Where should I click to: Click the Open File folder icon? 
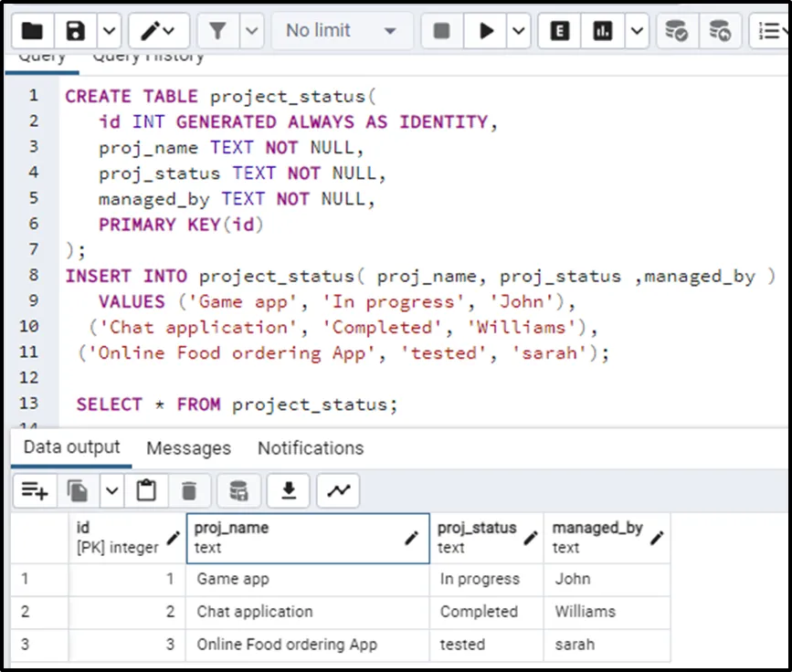click(x=32, y=31)
